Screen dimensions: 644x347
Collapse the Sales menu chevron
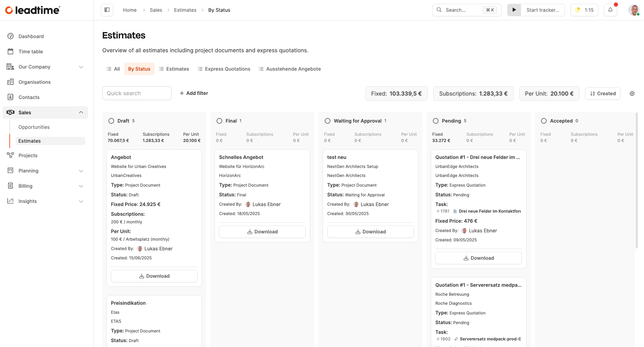click(81, 112)
